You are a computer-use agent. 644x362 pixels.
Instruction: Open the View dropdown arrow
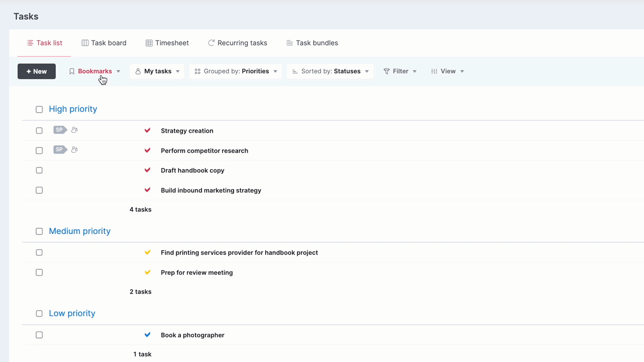click(x=462, y=72)
